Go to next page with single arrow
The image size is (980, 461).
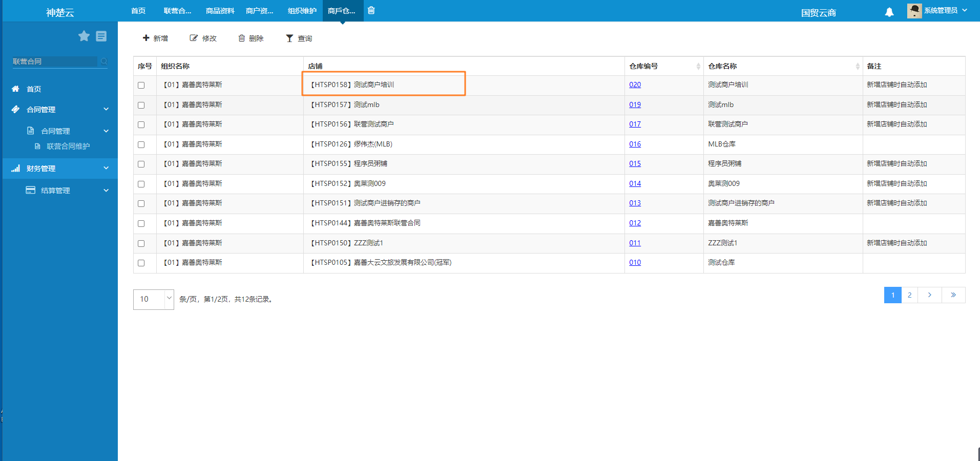[x=930, y=295]
